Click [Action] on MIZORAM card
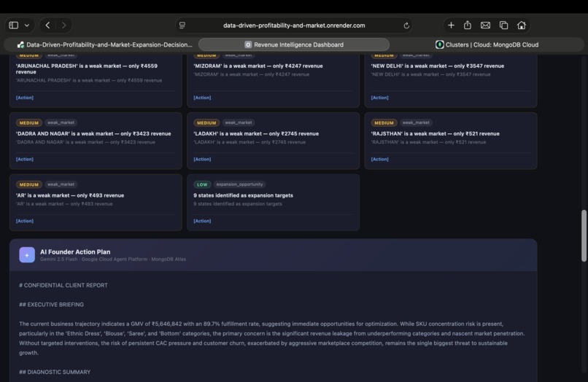Viewport: 588px width, 382px height. [x=202, y=98]
